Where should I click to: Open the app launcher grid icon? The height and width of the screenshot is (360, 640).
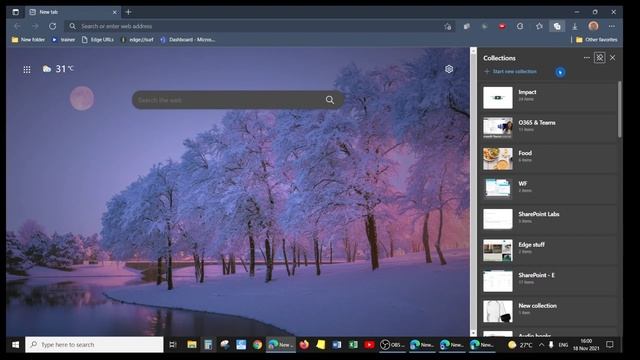27,69
